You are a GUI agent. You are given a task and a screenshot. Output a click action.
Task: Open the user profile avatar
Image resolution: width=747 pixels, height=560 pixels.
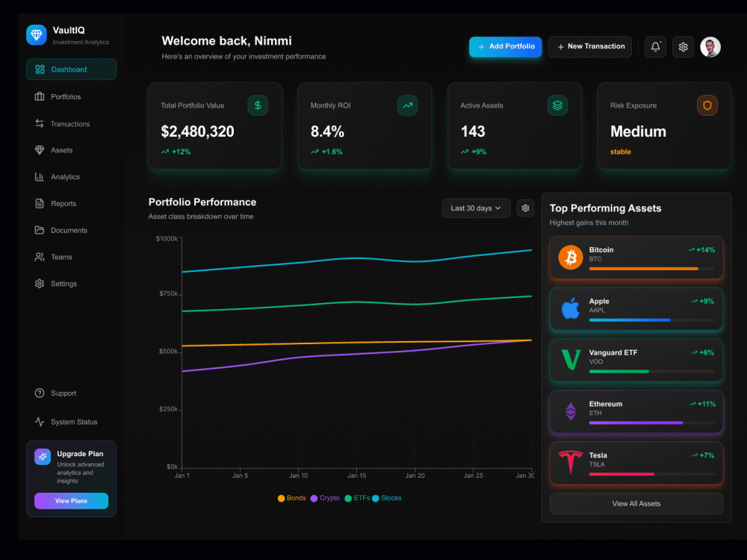710,46
